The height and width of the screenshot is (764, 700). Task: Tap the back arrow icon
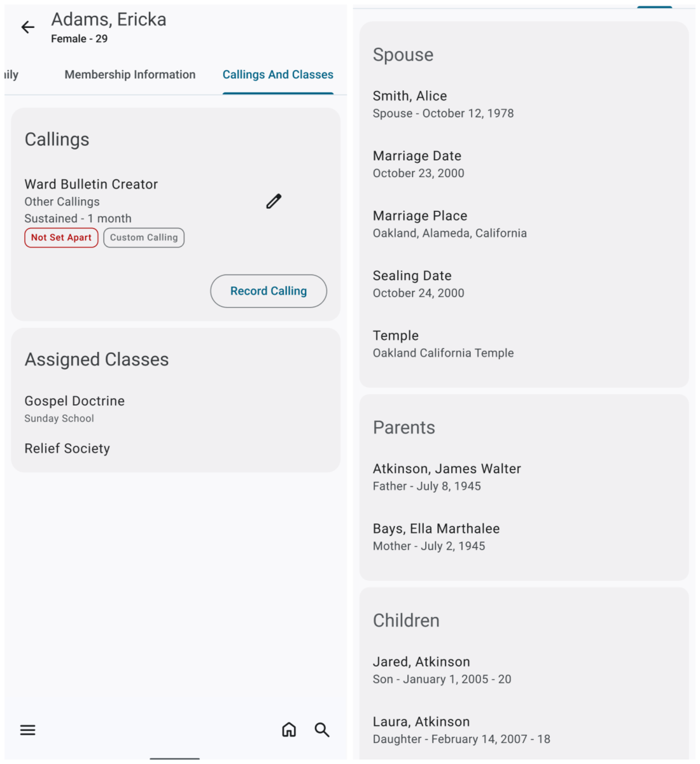pyautogui.click(x=28, y=27)
